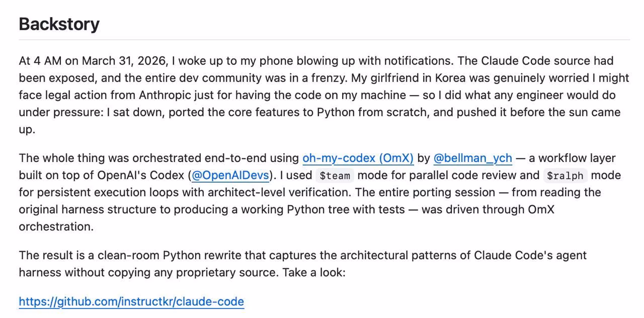Click the word "orchestration." ending second paragraph
The width and height of the screenshot is (644, 318).
[56, 226]
